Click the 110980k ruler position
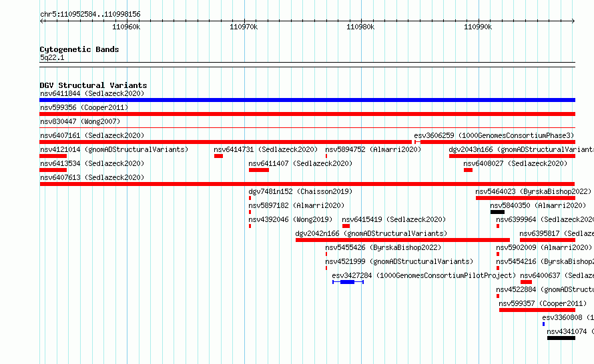594x364 pixels. point(360,27)
